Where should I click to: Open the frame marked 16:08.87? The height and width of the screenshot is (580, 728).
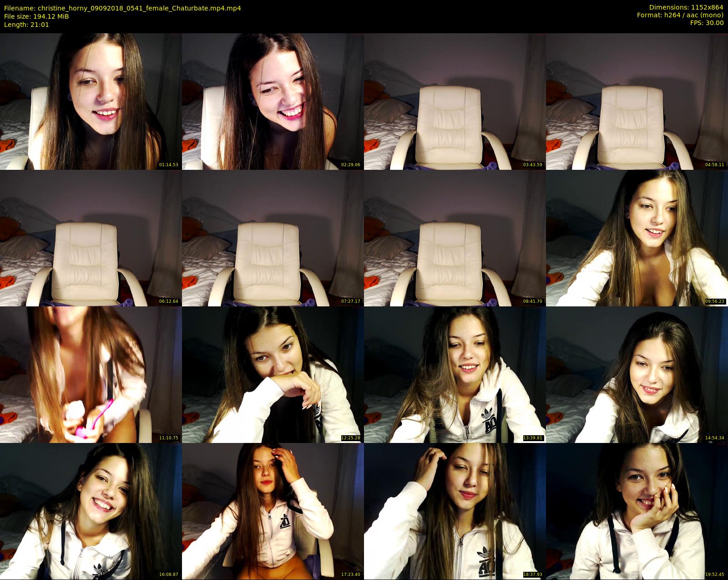pyautogui.click(x=91, y=511)
